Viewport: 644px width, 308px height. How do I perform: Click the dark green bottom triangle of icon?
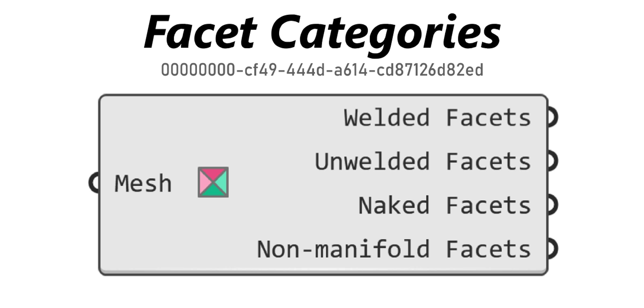click(213, 191)
